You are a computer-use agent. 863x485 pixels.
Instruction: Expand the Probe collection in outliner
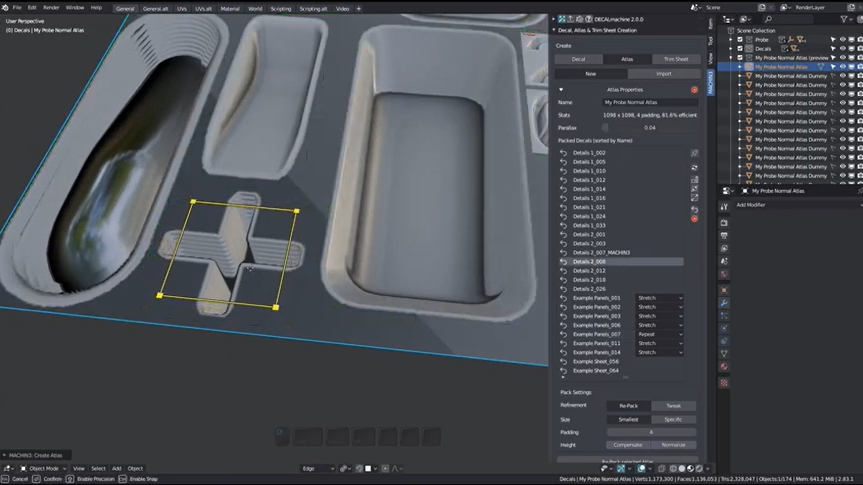pos(731,40)
